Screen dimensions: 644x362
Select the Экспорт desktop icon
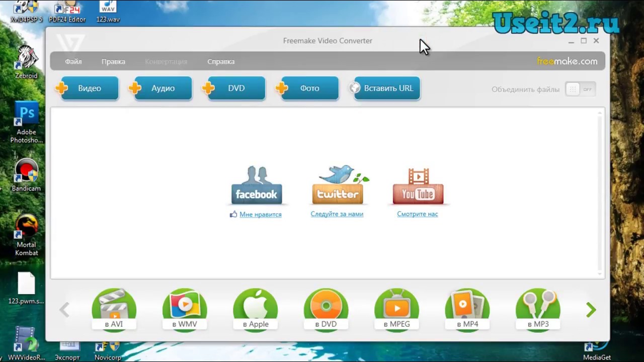click(x=67, y=351)
